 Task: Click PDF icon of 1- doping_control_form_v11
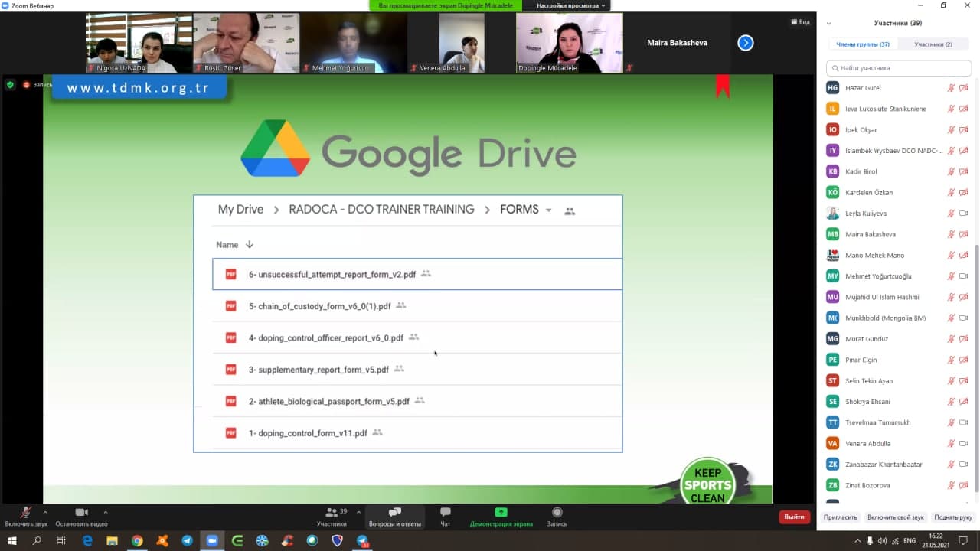(x=230, y=433)
